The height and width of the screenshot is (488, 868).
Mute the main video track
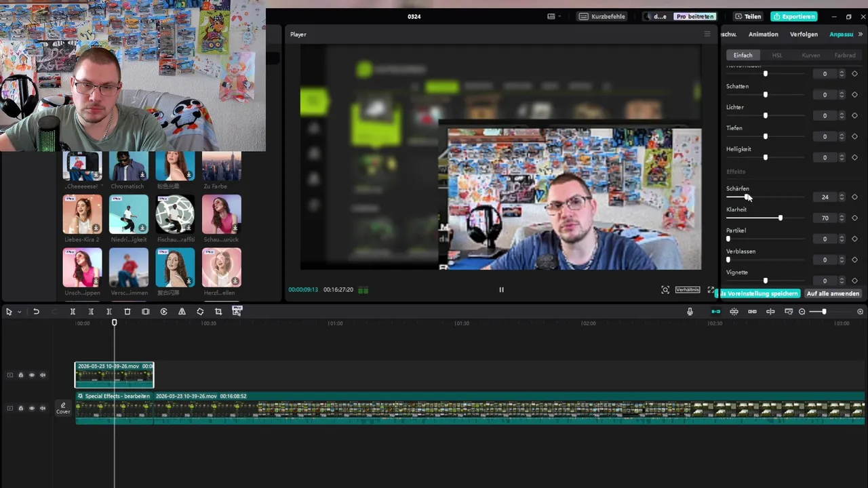(43, 408)
